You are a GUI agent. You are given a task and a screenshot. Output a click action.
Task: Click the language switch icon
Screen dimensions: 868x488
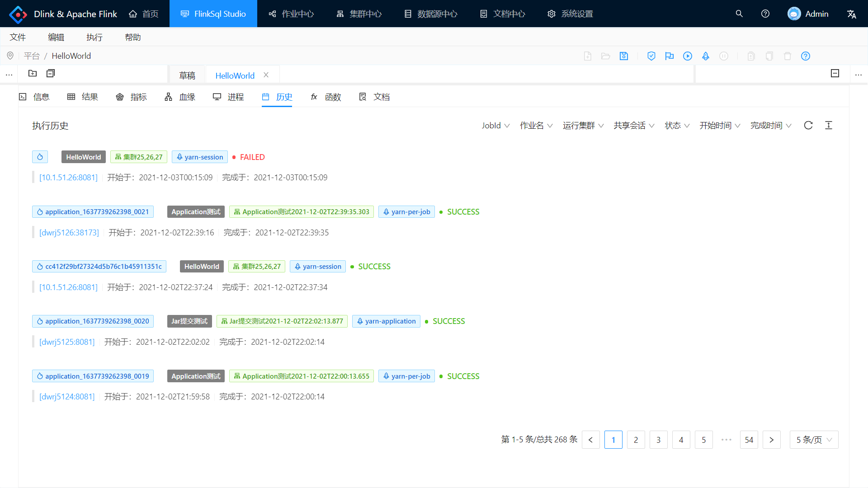852,14
